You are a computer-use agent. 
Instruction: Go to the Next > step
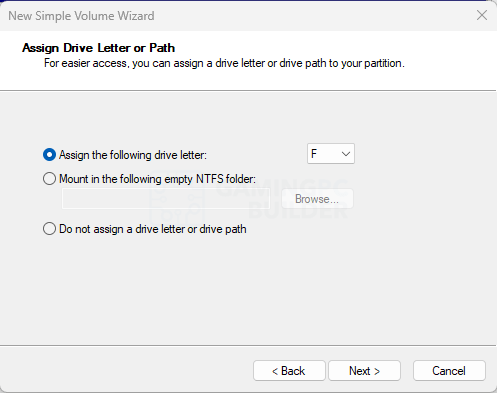(x=364, y=371)
